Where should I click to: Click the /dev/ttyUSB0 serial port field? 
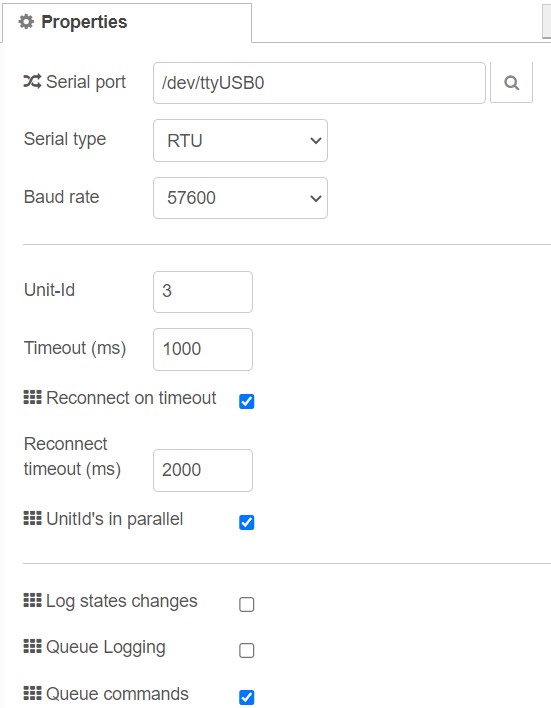(319, 83)
